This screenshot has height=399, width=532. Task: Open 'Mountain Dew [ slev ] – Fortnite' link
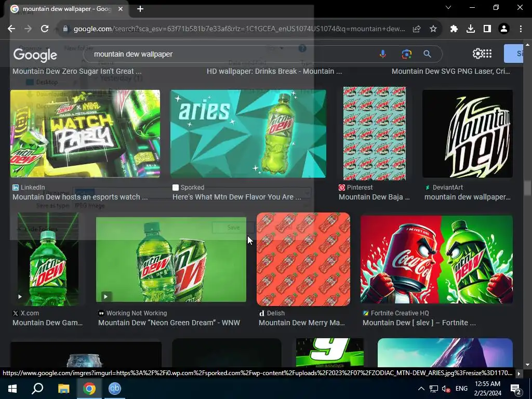coord(419,323)
